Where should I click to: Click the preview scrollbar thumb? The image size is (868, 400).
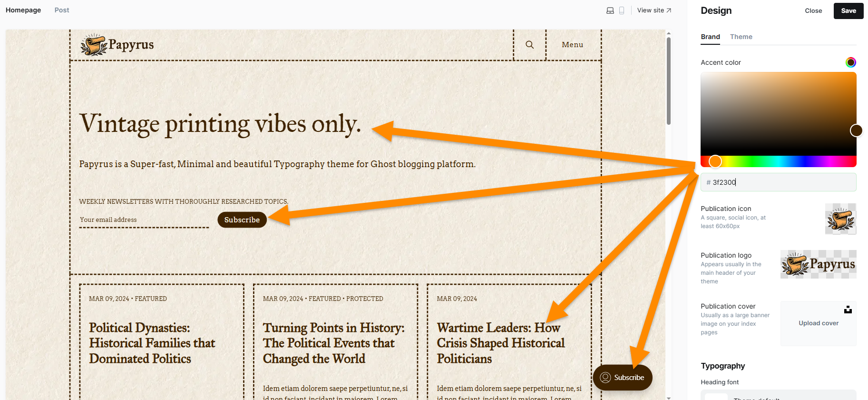pos(669,81)
